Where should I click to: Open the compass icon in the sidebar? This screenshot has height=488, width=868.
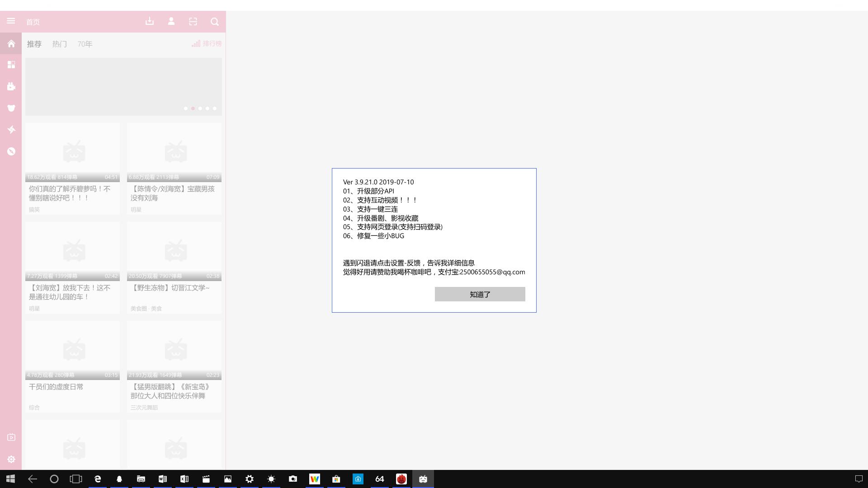pos(11,151)
